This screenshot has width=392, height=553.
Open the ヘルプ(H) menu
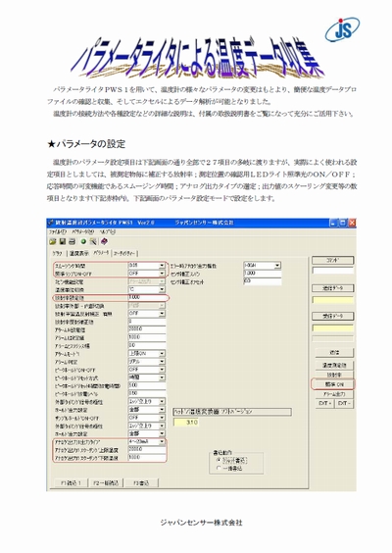tap(108, 232)
